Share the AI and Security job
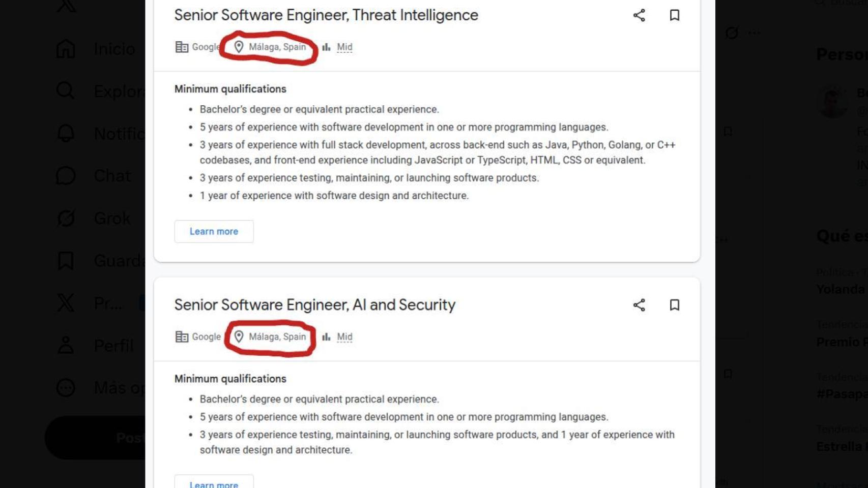 click(x=639, y=305)
